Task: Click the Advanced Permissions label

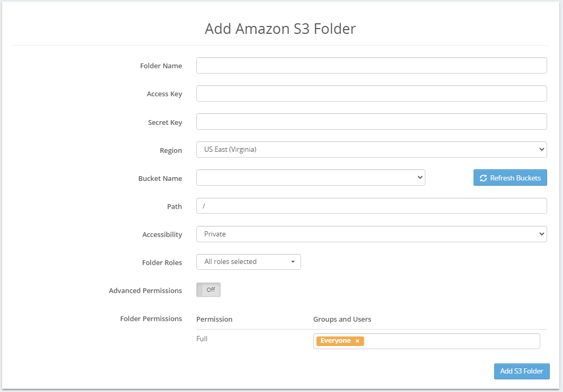Action: [146, 290]
